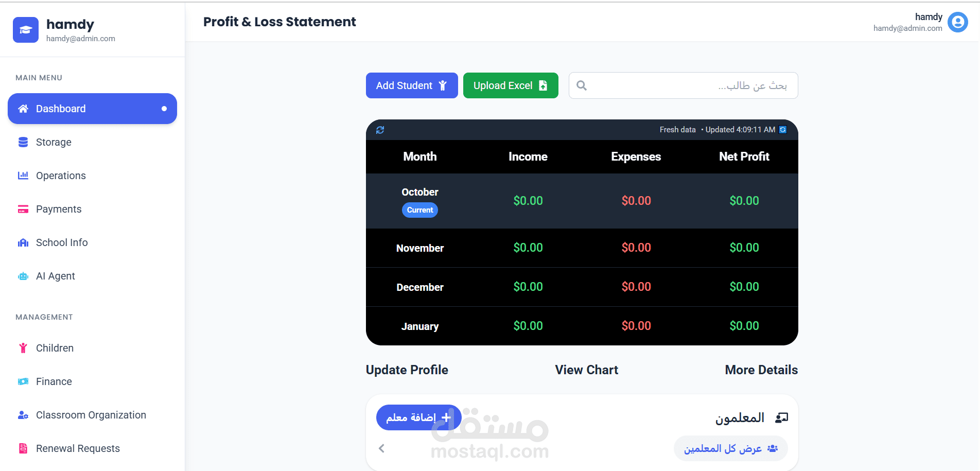Viewport: 980px width, 471px height.
Task: Open the hamdy user avatar at top right
Action: tap(957, 22)
